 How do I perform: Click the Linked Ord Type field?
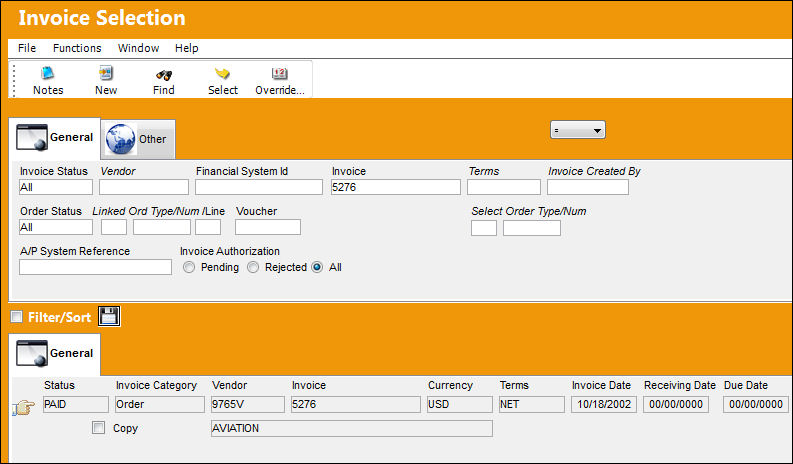[x=114, y=227]
